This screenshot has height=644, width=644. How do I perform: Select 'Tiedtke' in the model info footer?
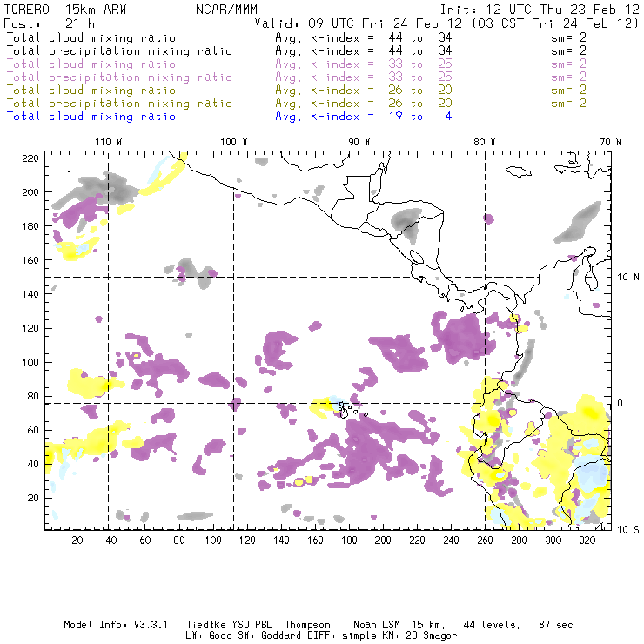[206, 625]
